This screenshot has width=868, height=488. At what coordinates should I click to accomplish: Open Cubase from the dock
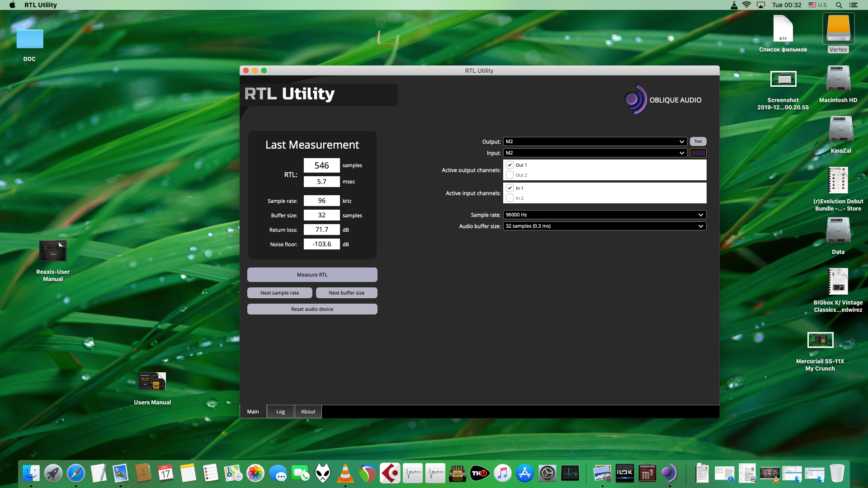[x=390, y=474]
